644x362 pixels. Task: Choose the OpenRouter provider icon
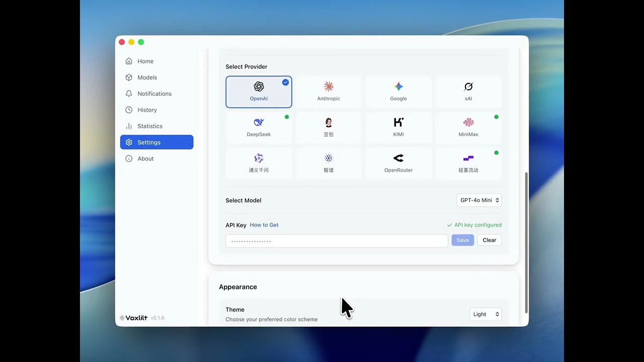[x=398, y=158]
